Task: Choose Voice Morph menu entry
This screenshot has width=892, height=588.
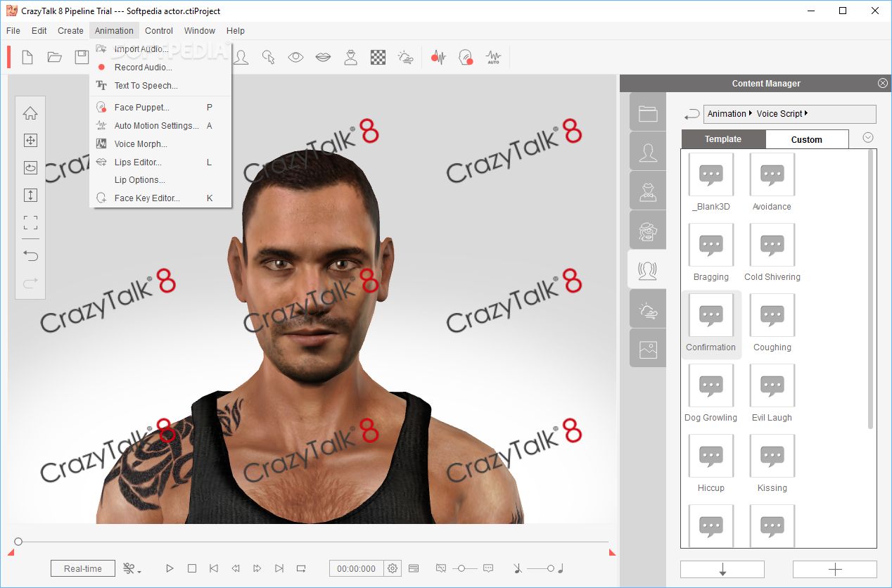Action: click(x=160, y=144)
